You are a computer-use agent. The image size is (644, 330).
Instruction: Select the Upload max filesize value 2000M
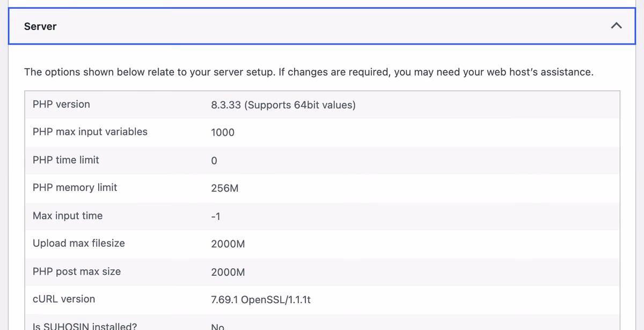pyautogui.click(x=228, y=244)
